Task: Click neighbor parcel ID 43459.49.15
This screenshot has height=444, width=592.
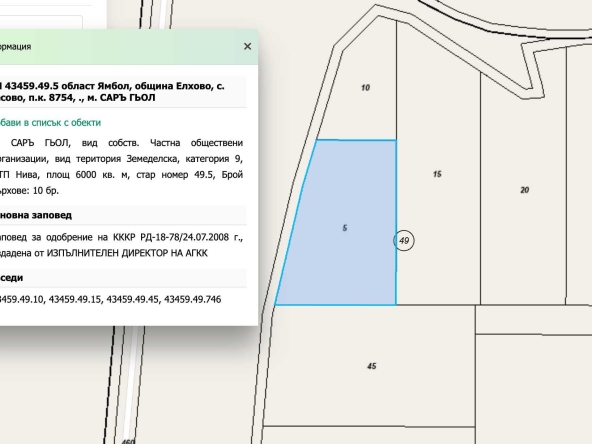Action: [x=75, y=299]
